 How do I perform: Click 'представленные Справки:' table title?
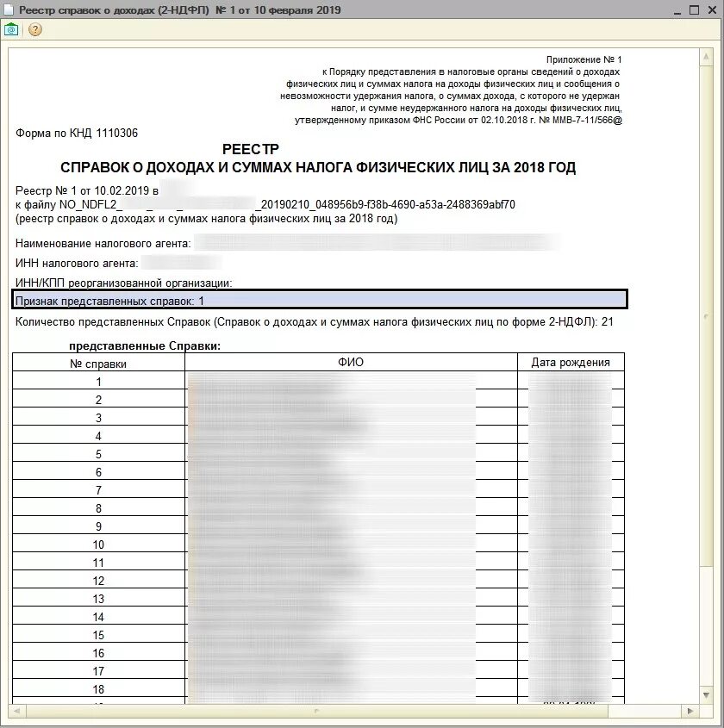click(145, 345)
